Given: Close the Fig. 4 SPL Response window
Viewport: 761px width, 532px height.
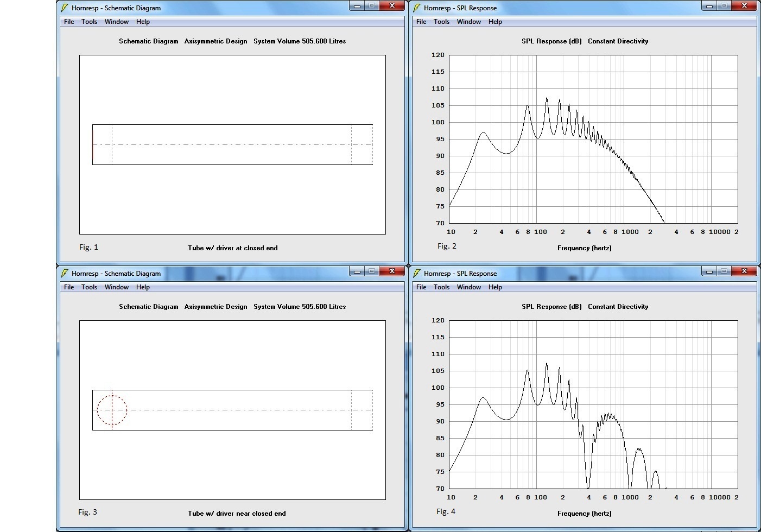Looking at the screenshot, I should [x=744, y=271].
